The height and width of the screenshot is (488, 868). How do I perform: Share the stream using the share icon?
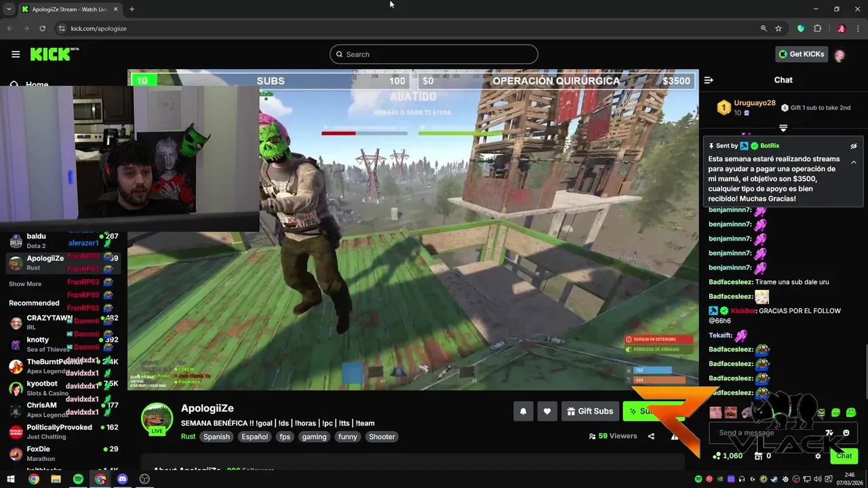(x=651, y=436)
